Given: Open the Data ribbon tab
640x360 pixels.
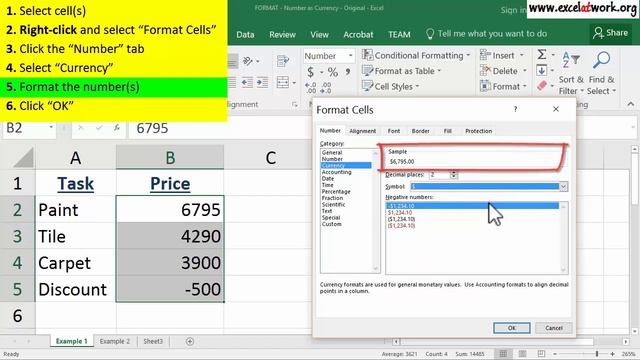Looking at the screenshot, I should (x=245, y=35).
